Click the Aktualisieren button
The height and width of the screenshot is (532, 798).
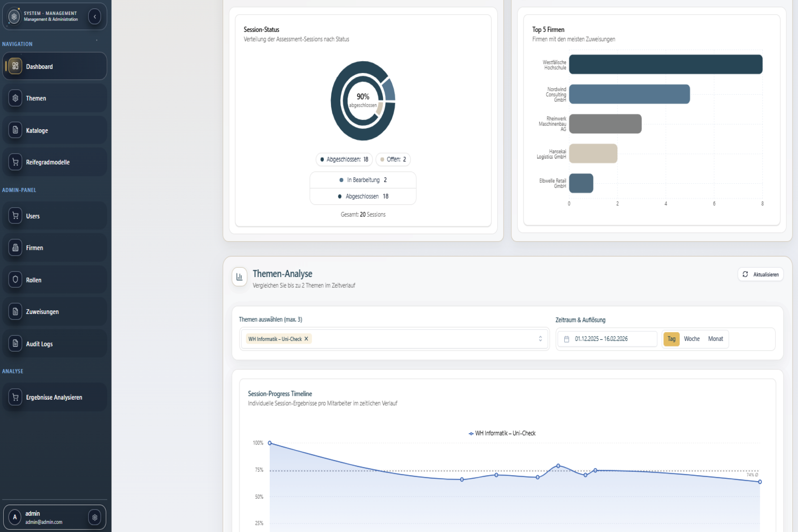pos(760,274)
